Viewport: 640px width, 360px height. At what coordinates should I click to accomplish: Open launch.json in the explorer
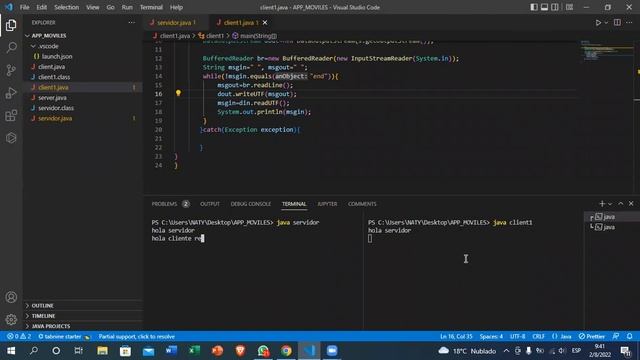pos(83,56)
